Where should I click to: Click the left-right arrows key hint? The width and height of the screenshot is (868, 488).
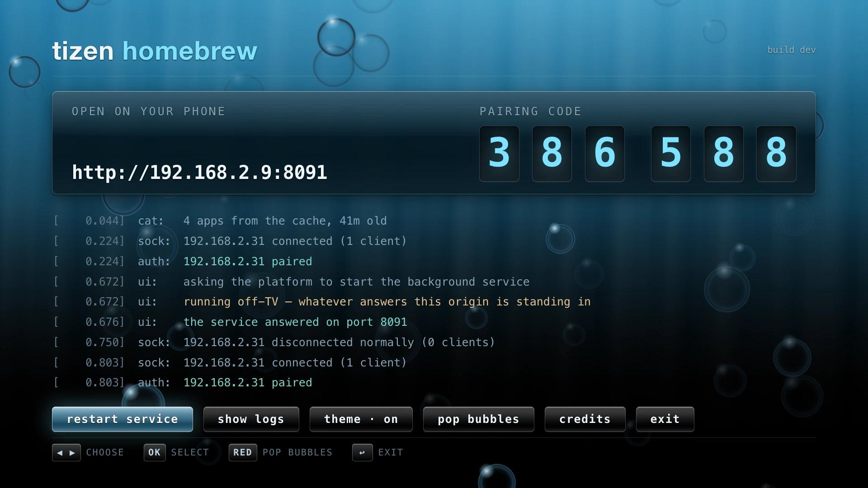click(x=66, y=452)
